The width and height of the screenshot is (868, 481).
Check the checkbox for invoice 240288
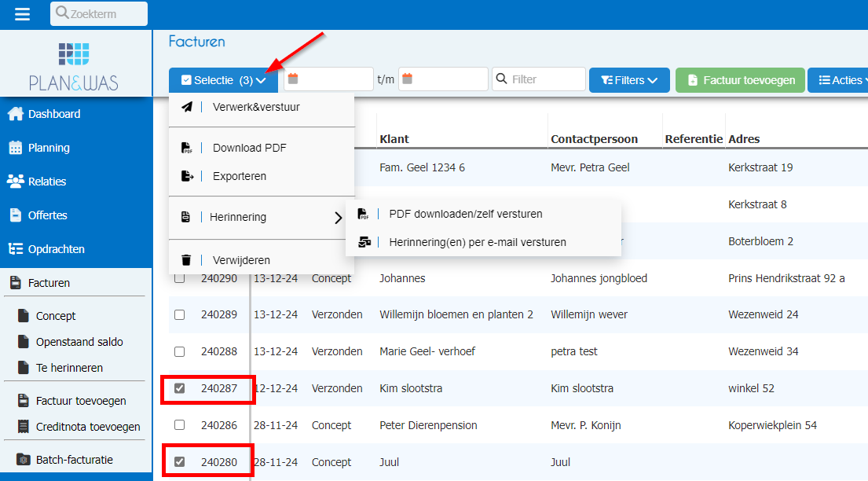(x=179, y=351)
